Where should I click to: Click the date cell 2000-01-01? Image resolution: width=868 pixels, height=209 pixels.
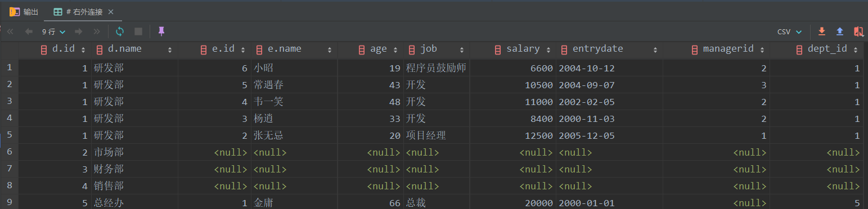(609, 203)
